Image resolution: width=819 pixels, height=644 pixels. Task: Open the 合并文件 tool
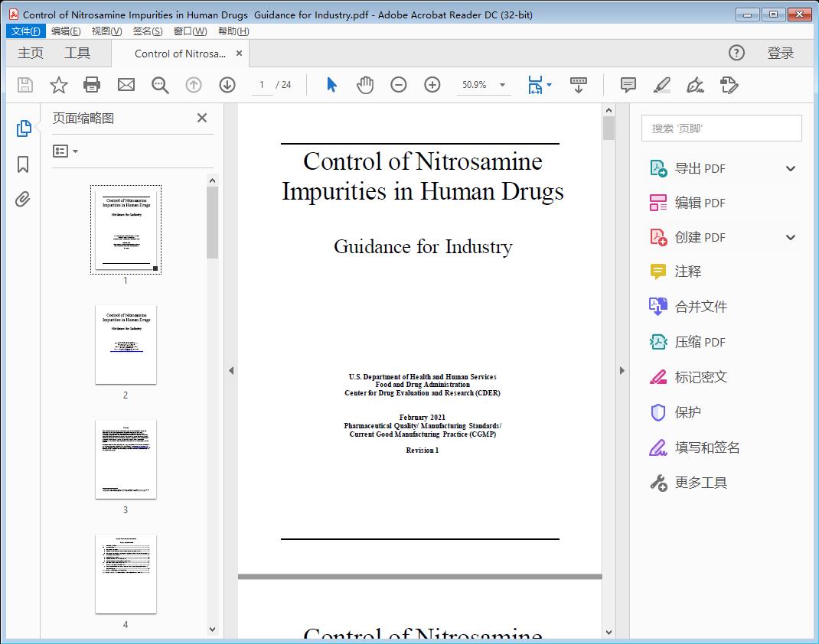click(700, 307)
